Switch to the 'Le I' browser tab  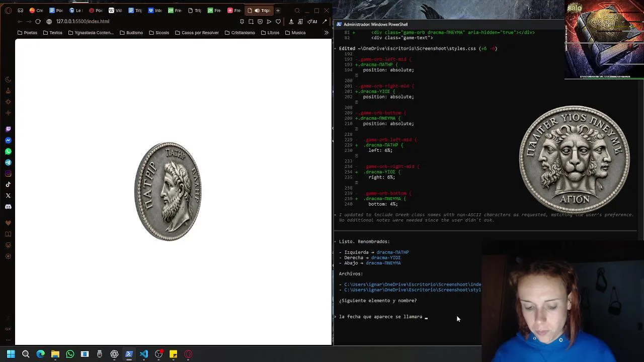(75, 11)
